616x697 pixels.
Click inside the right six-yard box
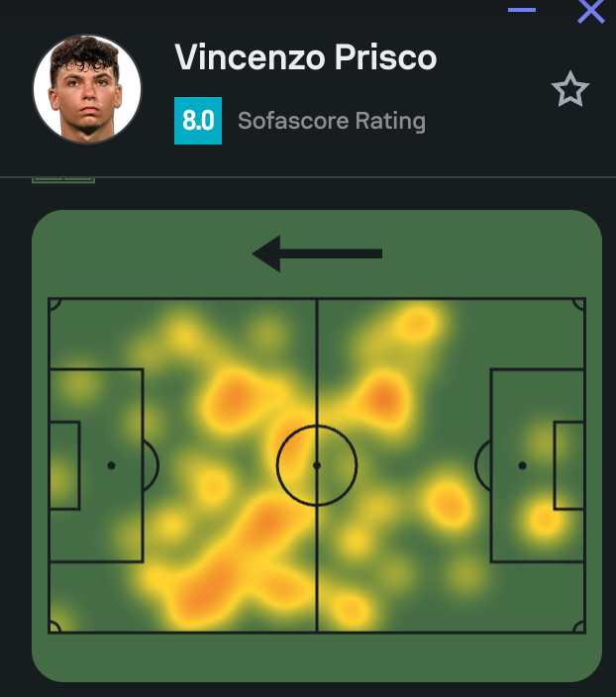point(569,465)
